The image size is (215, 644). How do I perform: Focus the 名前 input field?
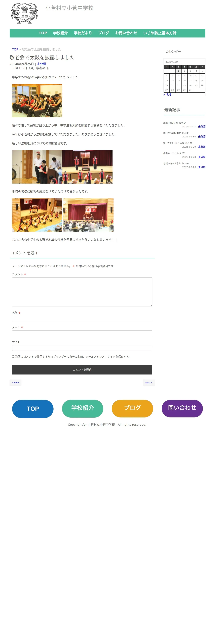coord(82,318)
